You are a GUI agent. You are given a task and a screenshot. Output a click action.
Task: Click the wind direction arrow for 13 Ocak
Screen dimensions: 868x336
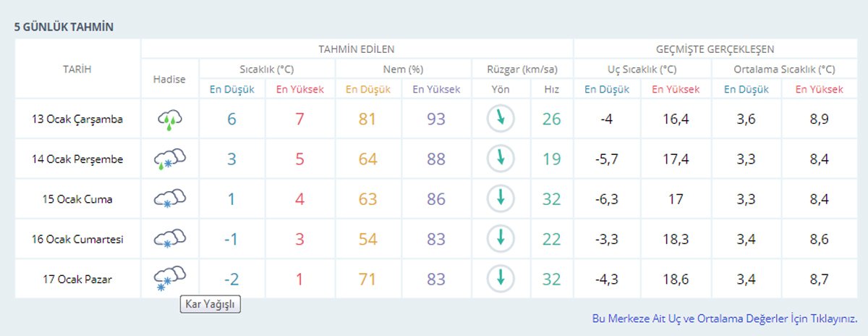click(x=500, y=119)
